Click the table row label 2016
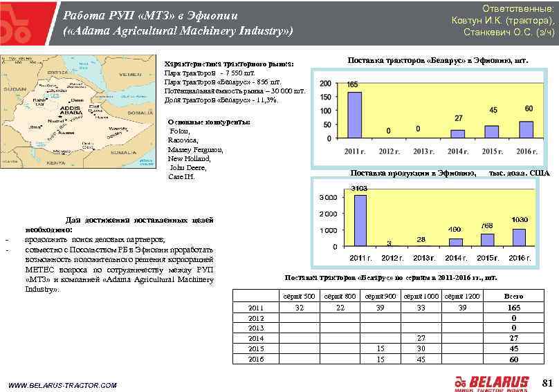The width and height of the screenshot is (559, 392). pyautogui.click(x=255, y=359)
